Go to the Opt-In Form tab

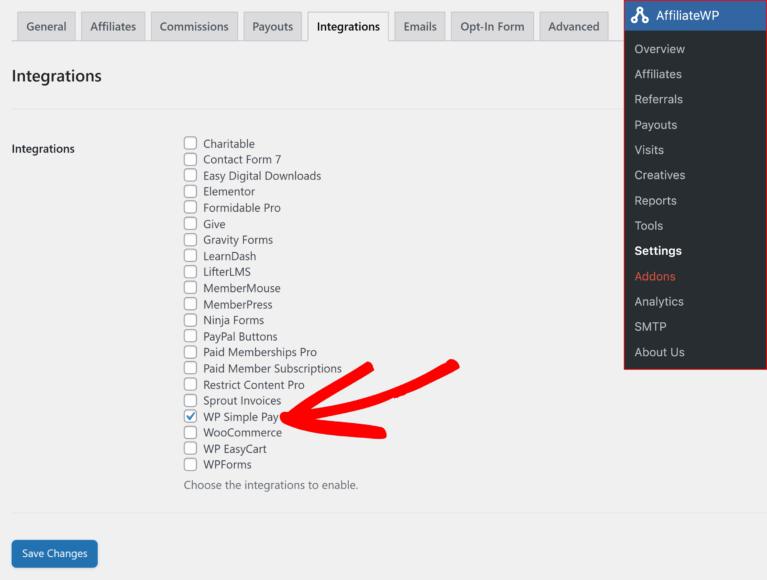tap(492, 27)
